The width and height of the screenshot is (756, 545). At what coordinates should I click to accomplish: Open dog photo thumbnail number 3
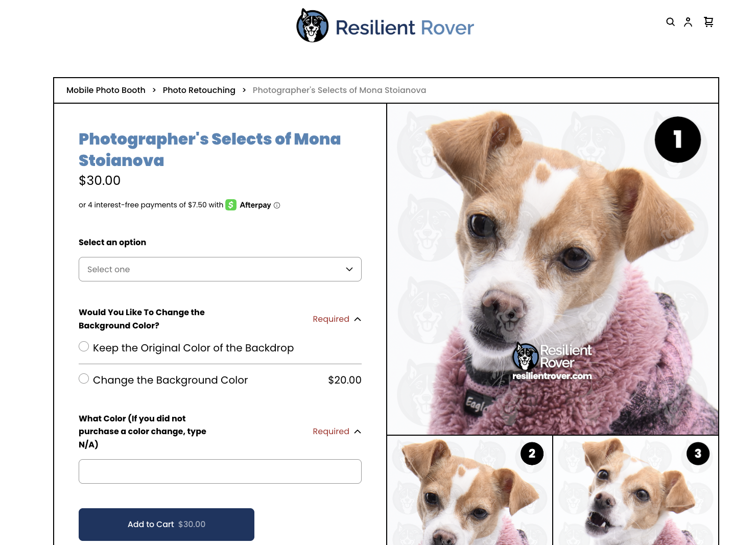636,490
